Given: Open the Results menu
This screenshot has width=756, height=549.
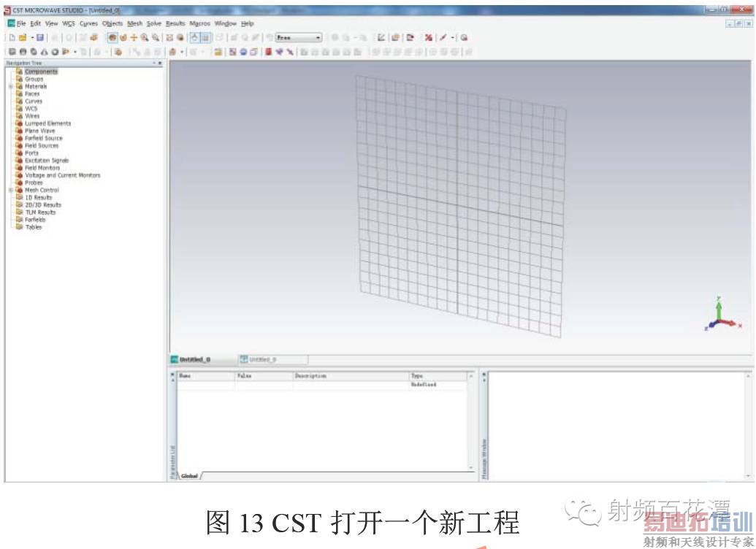Looking at the screenshot, I should click(175, 23).
